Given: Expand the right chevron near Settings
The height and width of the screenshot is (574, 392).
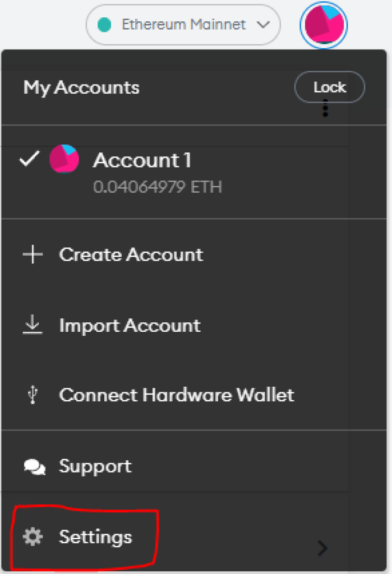Looking at the screenshot, I should click(322, 548).
